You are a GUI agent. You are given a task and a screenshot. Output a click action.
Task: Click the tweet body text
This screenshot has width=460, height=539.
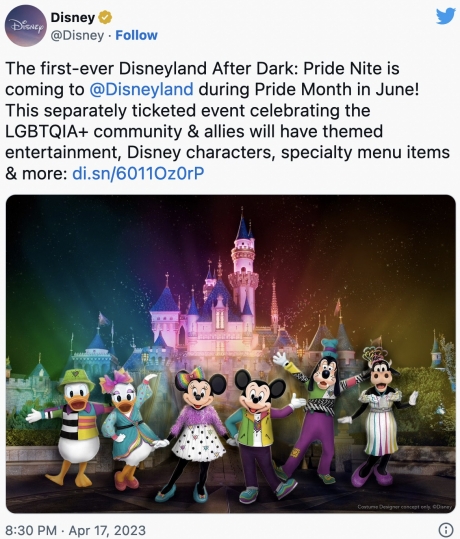tap(228, 121)
